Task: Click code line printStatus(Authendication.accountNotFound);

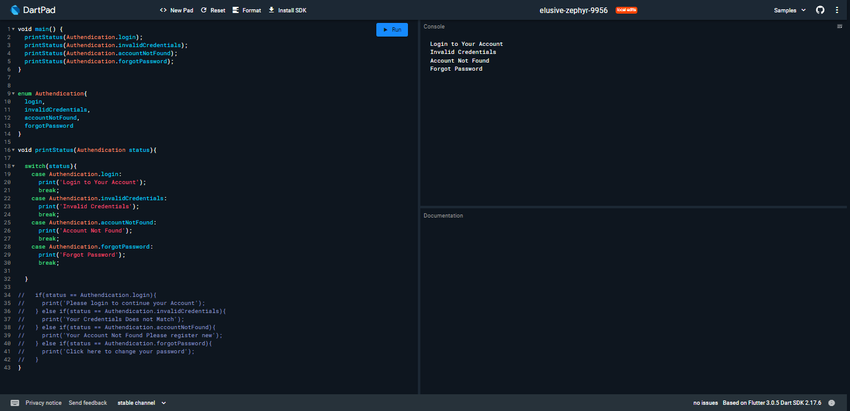Action: (x=101, y=53)
